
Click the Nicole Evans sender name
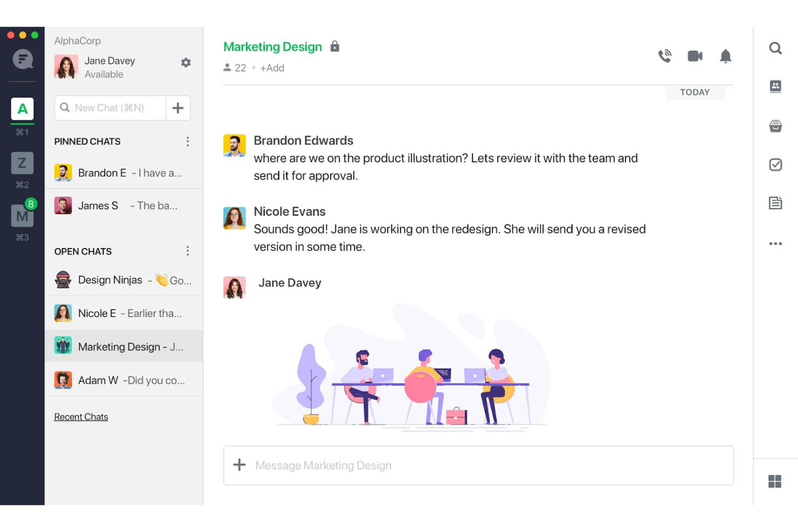point(290,211)
